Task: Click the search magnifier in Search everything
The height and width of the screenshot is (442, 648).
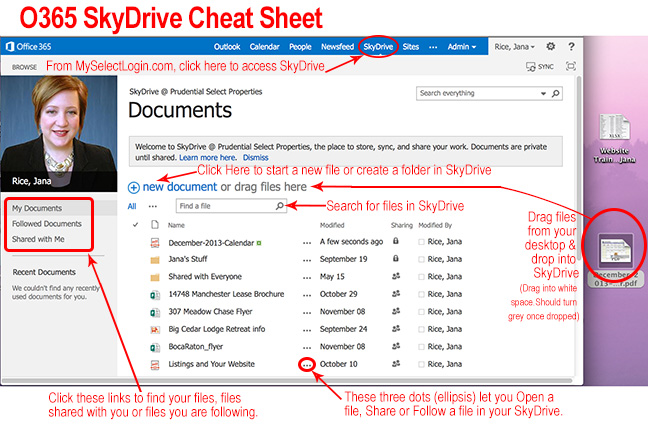Action: coord(556,93)
